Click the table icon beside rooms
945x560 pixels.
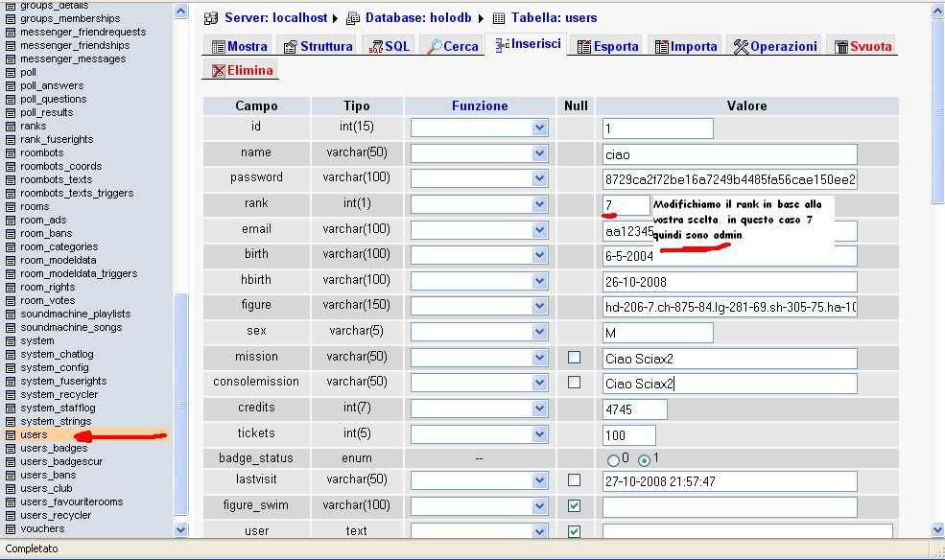tap(11, 206)
